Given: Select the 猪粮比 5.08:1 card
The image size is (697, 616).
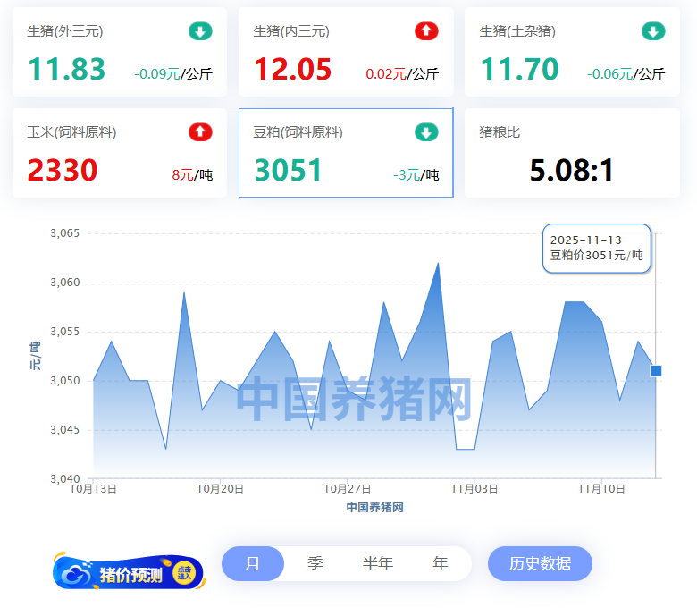Looking at the screenshot, I should 572,153.
